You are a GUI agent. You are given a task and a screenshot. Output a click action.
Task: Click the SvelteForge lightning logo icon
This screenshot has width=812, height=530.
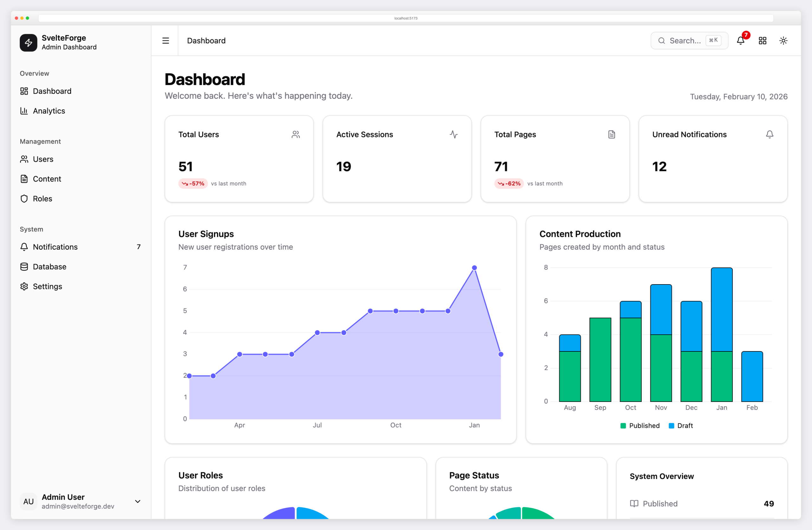click(x=28, y=42)
